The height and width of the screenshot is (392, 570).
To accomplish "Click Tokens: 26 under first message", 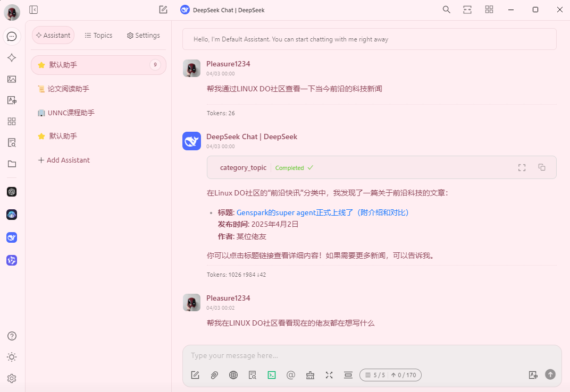I will click(221, 113).
